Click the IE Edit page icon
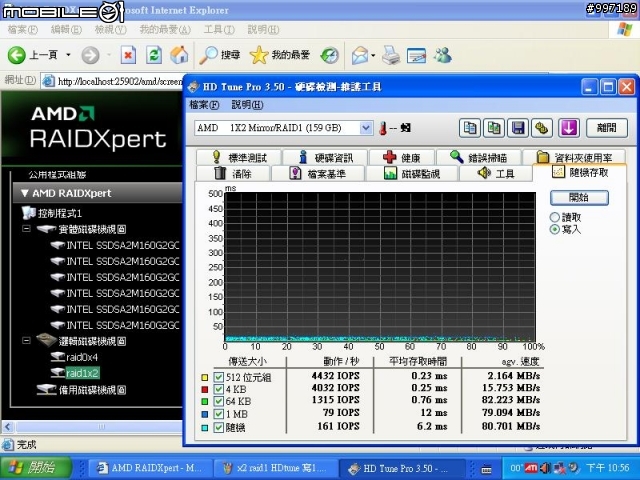The image size is (640, 480). point(416,56)
